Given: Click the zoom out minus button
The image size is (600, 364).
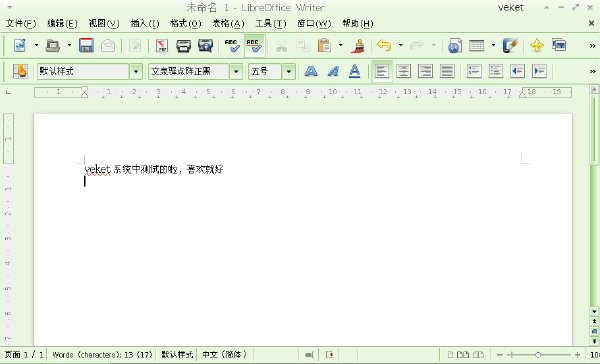Looking at the screenshot, I should [x=499, y=355].
